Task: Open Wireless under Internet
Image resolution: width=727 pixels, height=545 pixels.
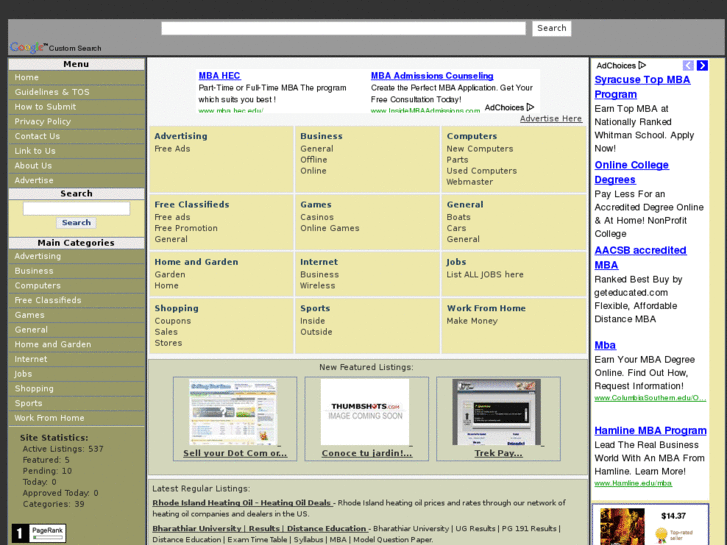Action: tap(318, 286)
